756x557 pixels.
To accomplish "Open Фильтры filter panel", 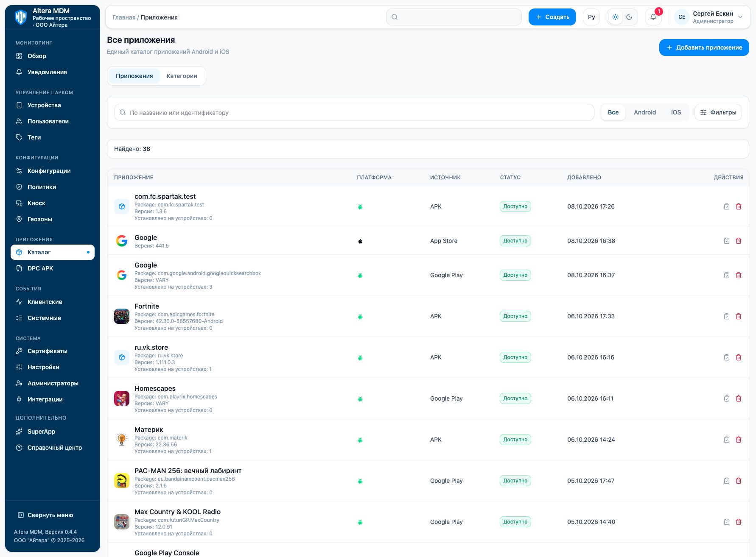I will click(x=718, y=112).
